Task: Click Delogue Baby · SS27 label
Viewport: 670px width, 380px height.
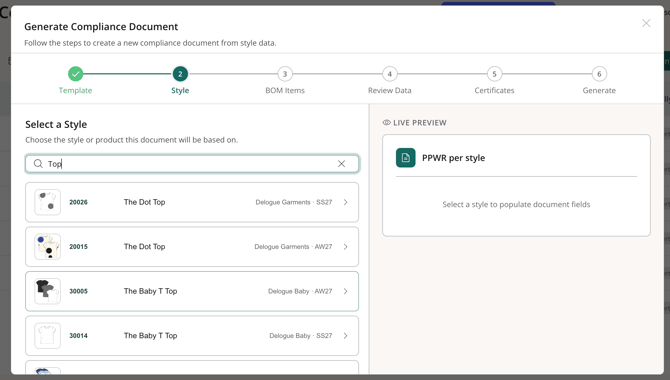Action: point(301,336)
